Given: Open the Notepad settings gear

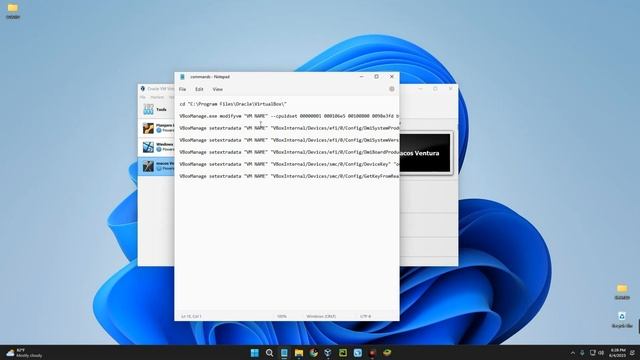Looking at the screenshot, I should coord(391,89).
